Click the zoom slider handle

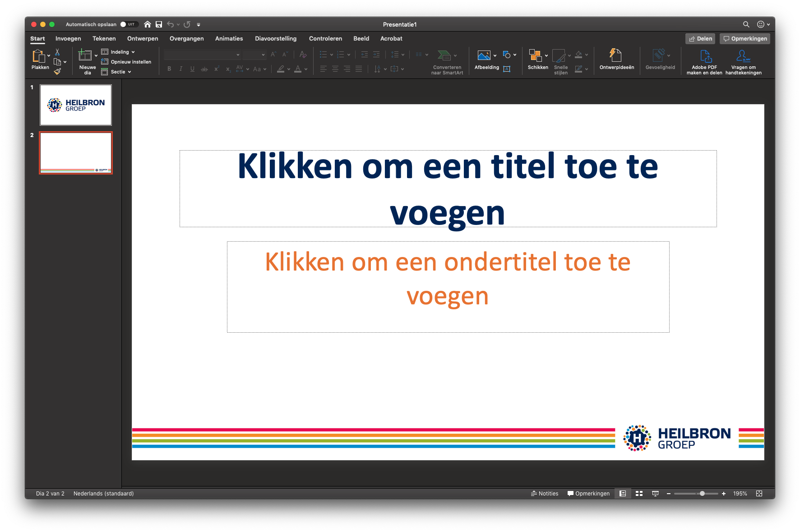click(702, 494)
